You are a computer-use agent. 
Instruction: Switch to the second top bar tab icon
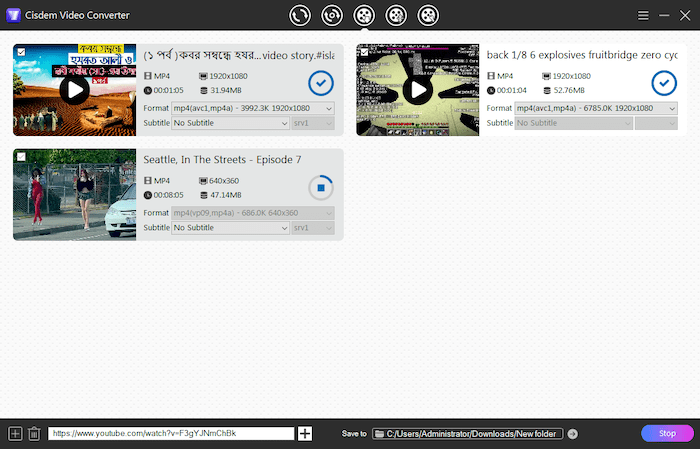click(331, 15)
